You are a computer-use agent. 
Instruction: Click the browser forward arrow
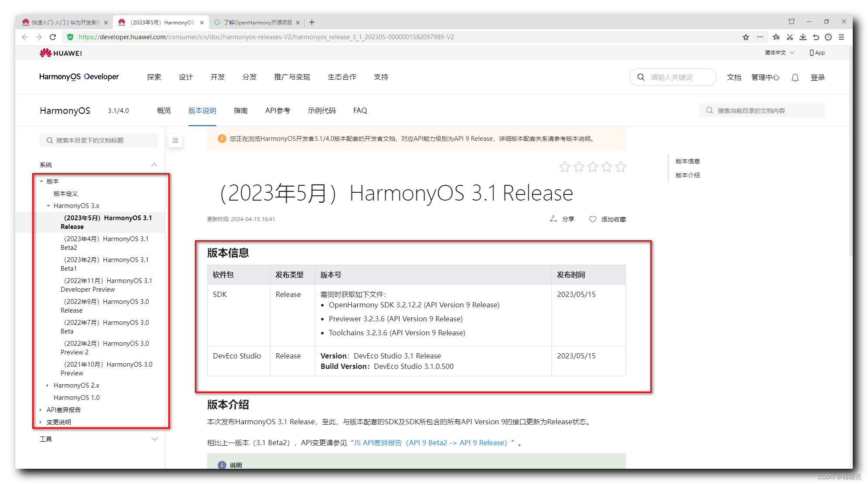tap(39, 37)
